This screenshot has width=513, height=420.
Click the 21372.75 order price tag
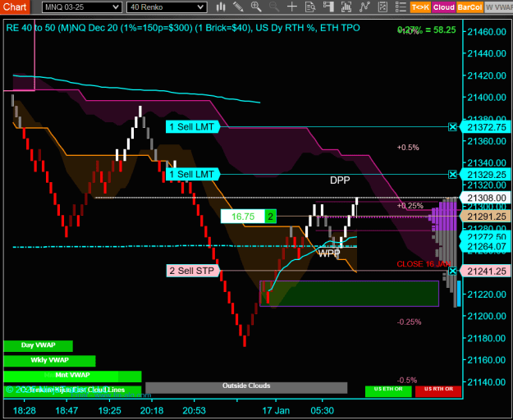(486, 127)
